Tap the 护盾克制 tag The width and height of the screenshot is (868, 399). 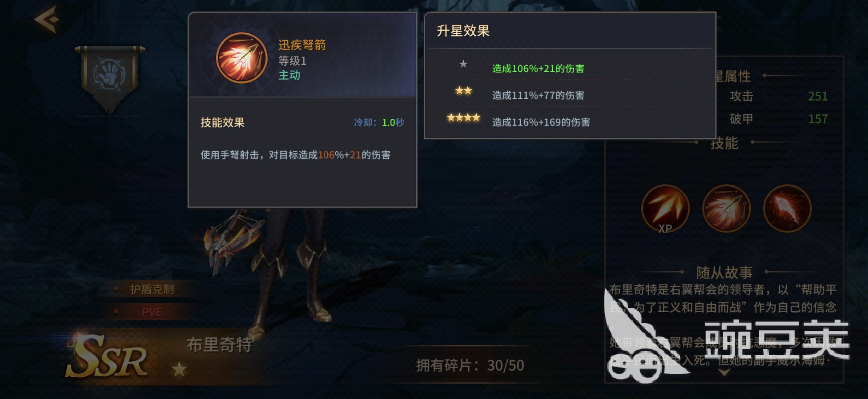(152, 289)
